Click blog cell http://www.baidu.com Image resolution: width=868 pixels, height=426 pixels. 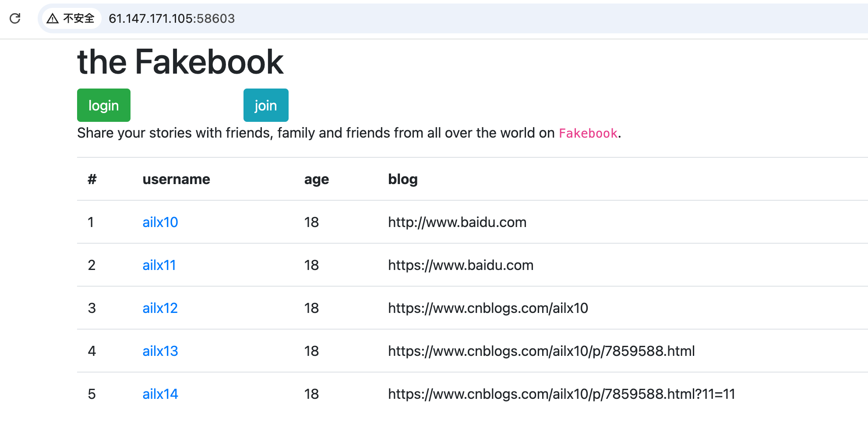(x=457, y=222)
